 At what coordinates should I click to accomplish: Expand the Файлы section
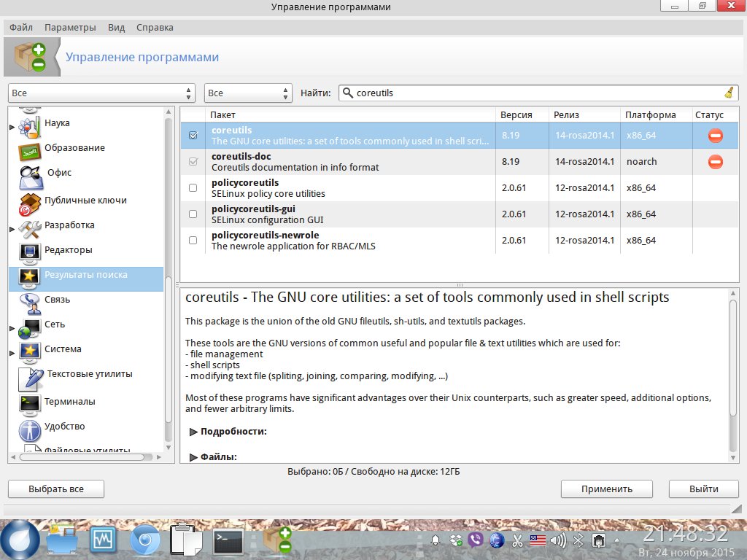point(193,457)
